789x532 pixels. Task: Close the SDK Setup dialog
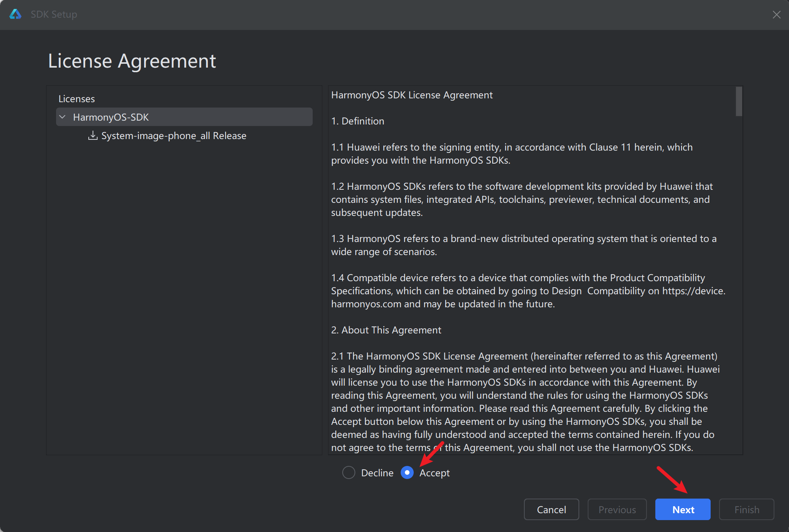point(776,15)
